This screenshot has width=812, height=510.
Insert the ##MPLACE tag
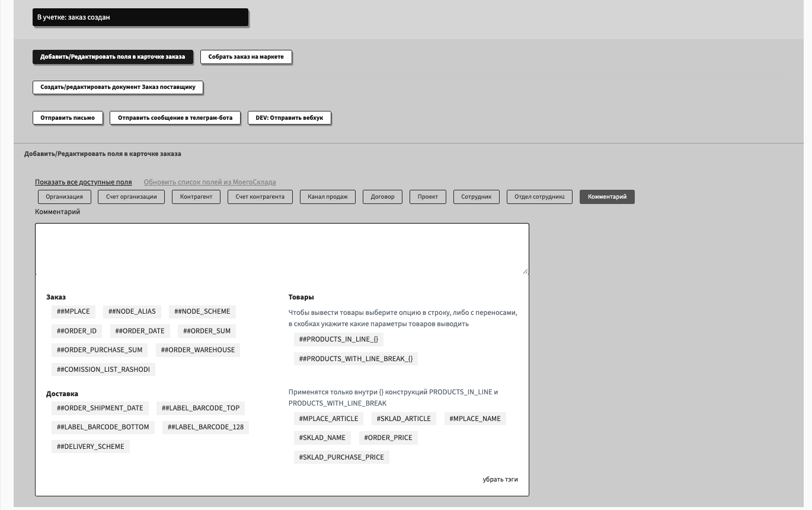73,311
